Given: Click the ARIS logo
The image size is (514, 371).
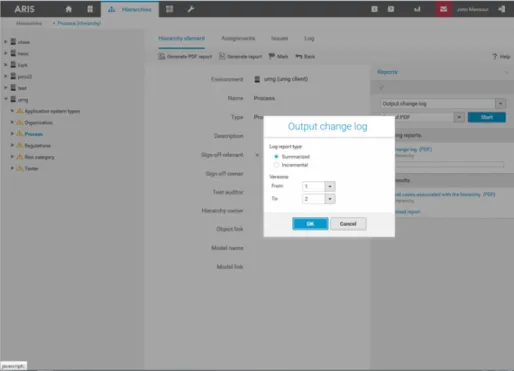Looking at the screenshot, I should click(x=24, y=9).
